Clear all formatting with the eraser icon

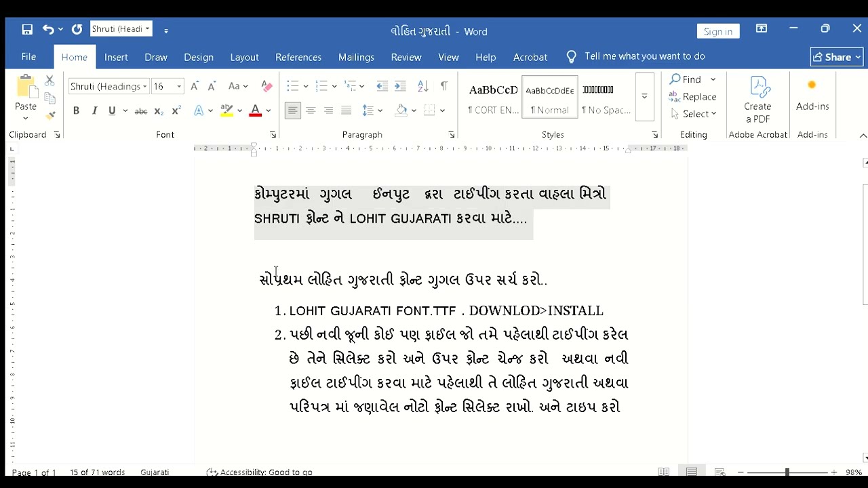[x=267, y=86]
